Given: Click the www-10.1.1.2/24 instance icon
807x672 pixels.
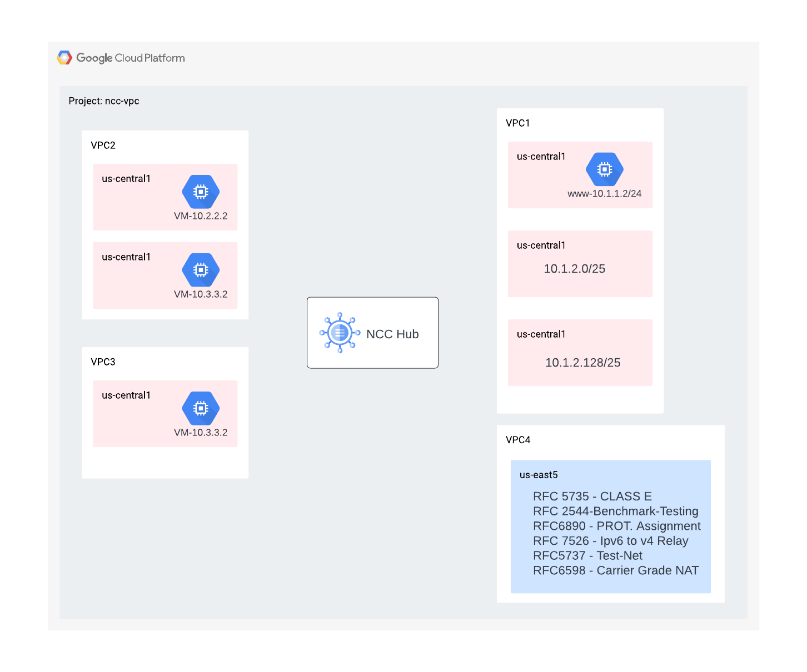Looking at the screenshot, I should pos(604,169).
